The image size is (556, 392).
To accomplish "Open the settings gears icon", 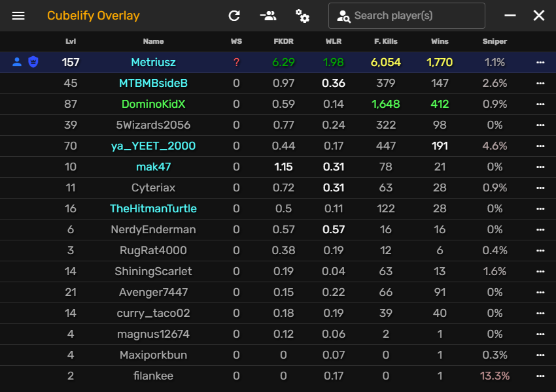I will pos(302,16).
